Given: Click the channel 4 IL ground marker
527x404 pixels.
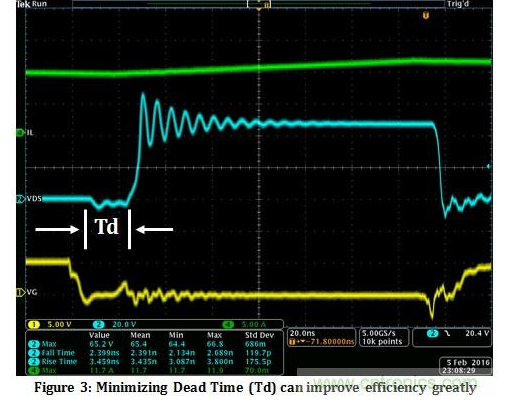Looking at the screenshot, I should (20, 133).
